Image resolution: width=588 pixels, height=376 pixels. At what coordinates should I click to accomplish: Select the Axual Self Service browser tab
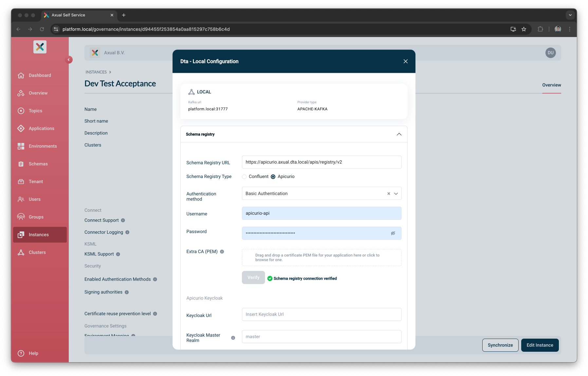point(79,15)
